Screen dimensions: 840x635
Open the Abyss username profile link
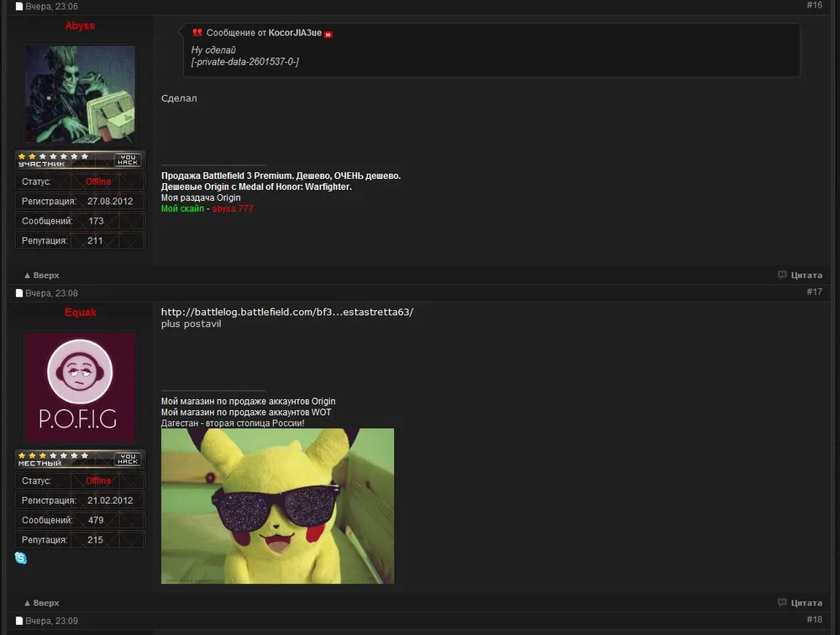pos(80,26)
